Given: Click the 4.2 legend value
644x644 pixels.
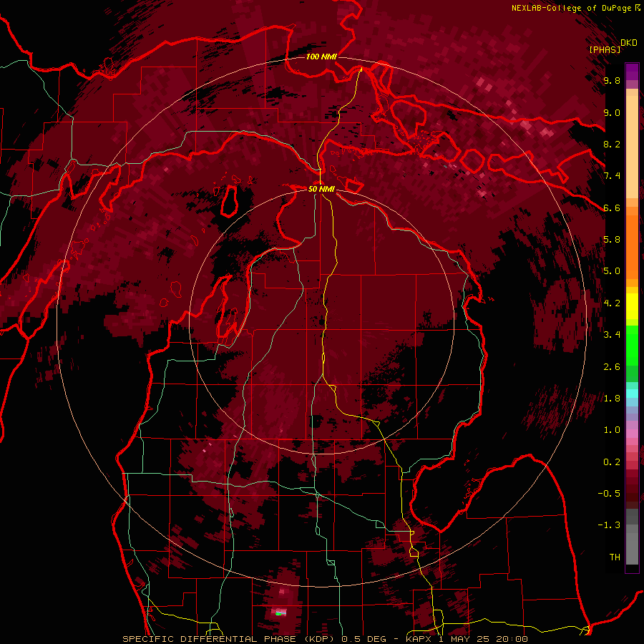Looking at the screenshot, I should pyautogui.click(x=612, y=303).
